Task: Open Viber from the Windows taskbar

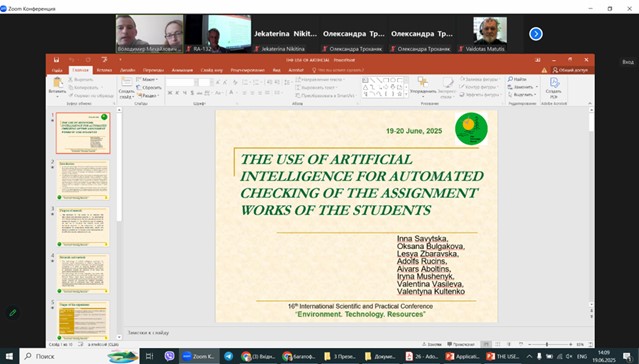Action: (x=169, y=356)
